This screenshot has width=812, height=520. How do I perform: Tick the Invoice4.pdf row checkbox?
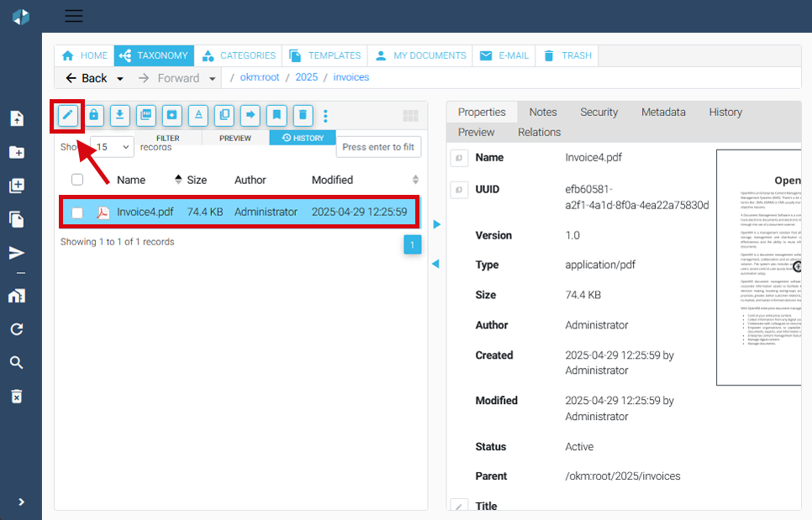pos(77,213)
